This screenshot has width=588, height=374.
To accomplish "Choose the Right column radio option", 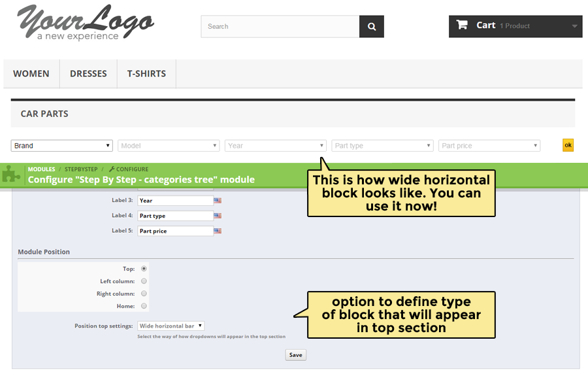I will click(x=144, y=294).
